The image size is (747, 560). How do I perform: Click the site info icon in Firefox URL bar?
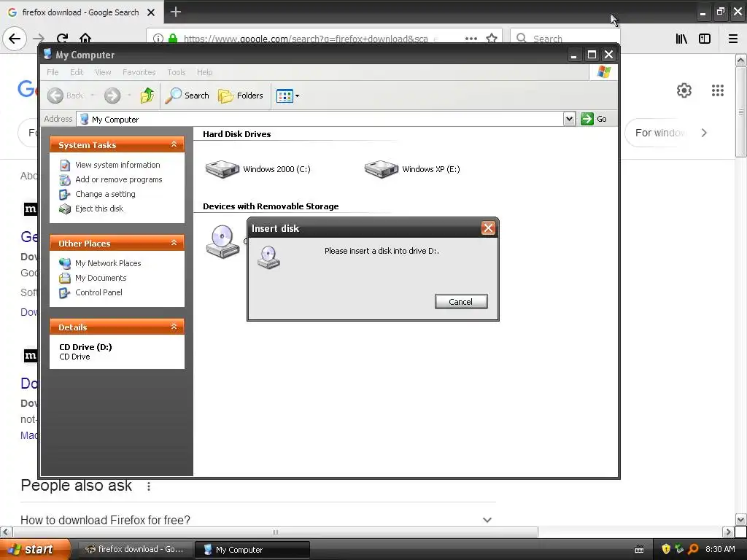pos(158,39)
